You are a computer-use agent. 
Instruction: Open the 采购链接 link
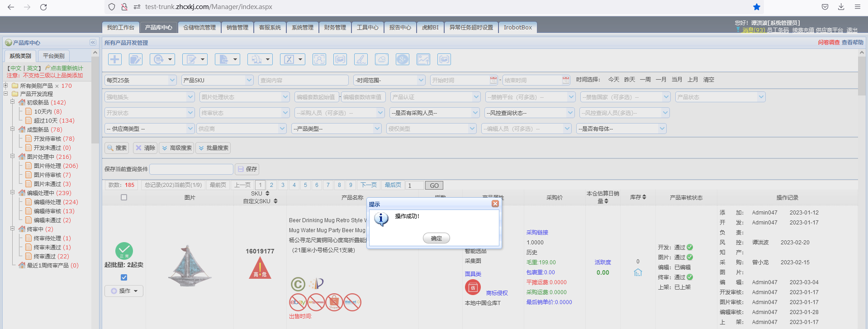click(x=537, y=233)
